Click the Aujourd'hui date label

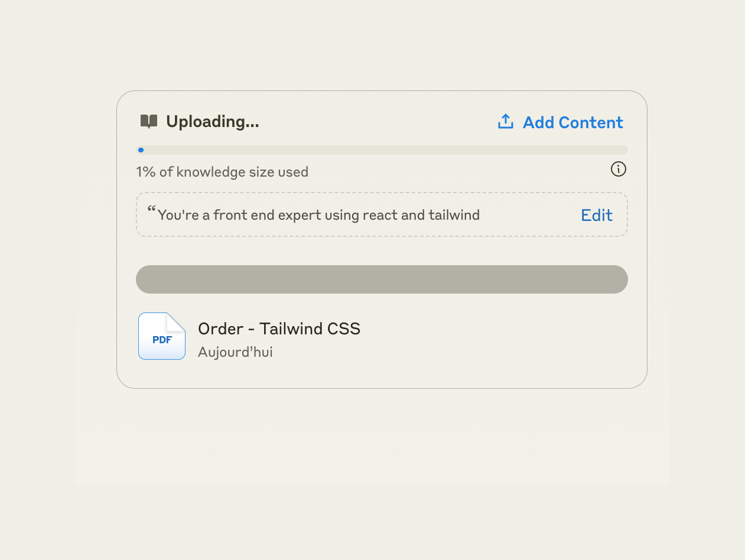[235, 352]
